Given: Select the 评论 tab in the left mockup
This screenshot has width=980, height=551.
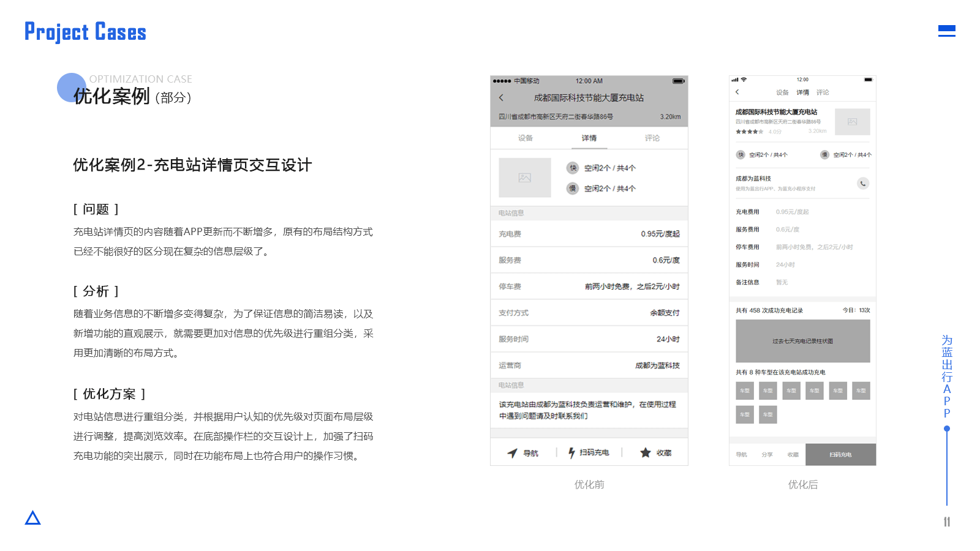Looking at the screenshot, I should (652, 138).
